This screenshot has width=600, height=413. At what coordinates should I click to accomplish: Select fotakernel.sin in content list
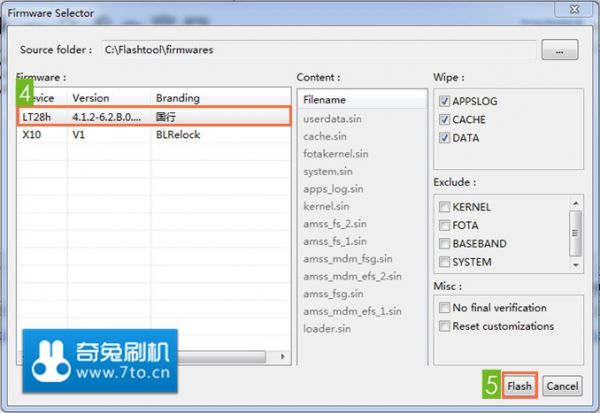pos(336,154)
